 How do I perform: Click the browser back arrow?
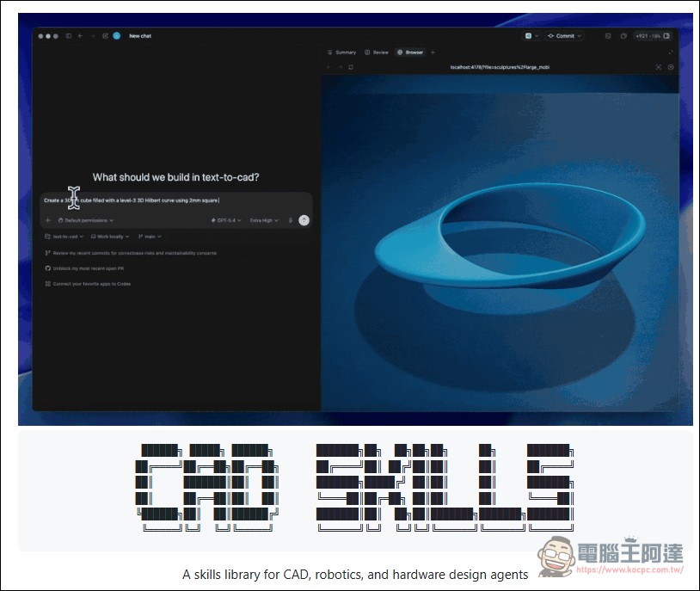(x=329, y=67)
